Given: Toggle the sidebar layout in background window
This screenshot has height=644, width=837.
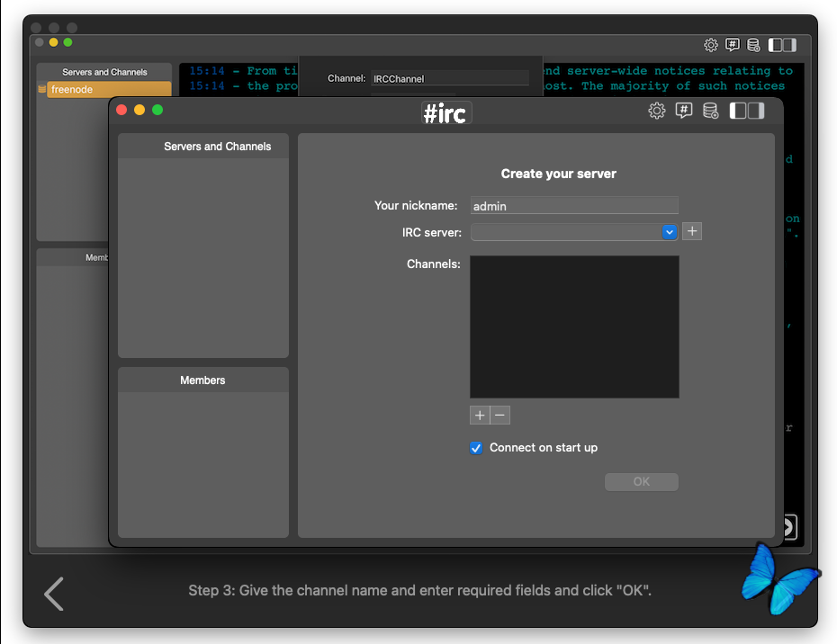Looking at the screenshot, I should (782, 44).
